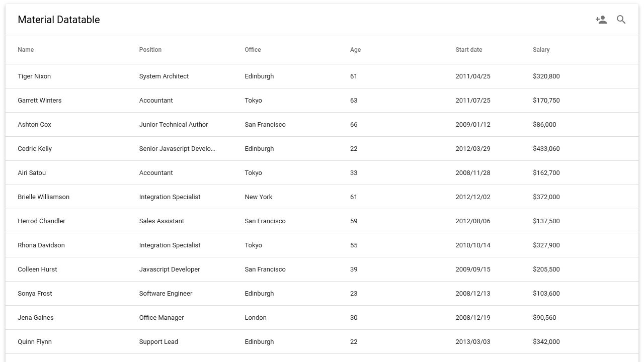Click Colleen Hurst's Javascript Developer position
644x362 pixels.
point(170,269)
